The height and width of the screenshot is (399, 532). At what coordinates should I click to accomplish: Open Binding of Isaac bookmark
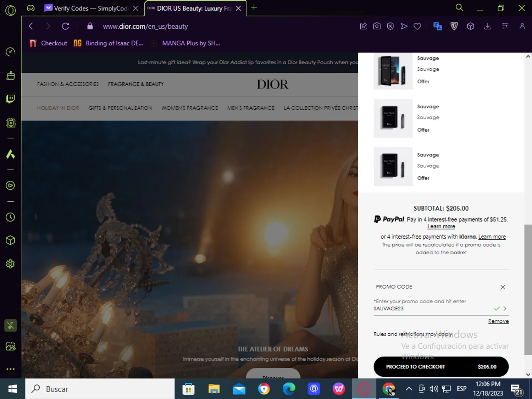(x=109, y=43)
